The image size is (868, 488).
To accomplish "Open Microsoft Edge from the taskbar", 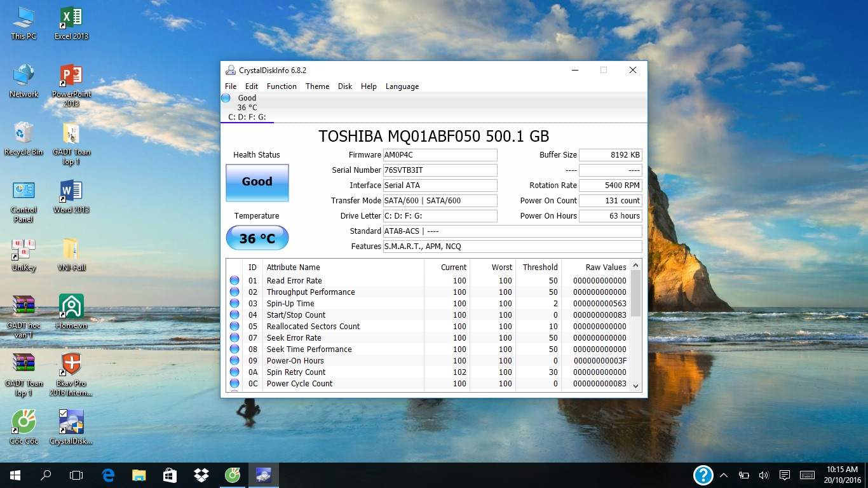I will pos(108,475).
